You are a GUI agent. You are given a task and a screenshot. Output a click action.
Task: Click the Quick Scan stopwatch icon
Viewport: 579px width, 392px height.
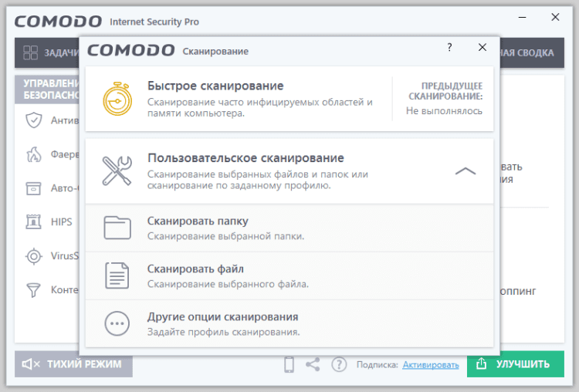pyautogui.click(x=117, y=99)
